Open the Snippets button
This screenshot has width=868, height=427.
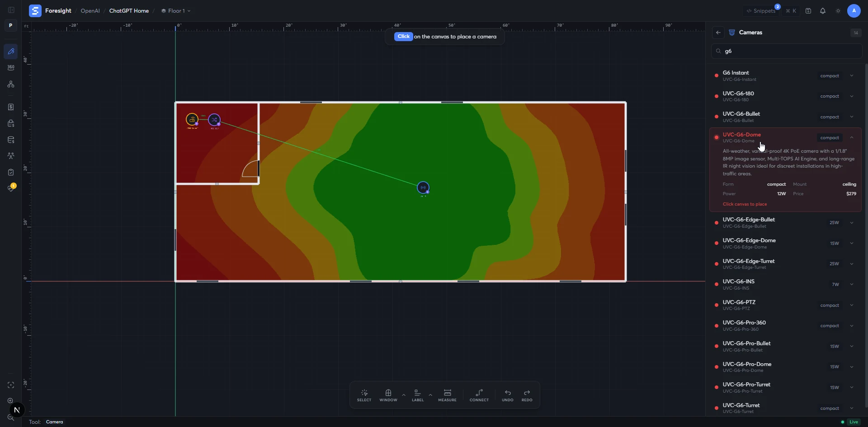(x=761, y=11)
